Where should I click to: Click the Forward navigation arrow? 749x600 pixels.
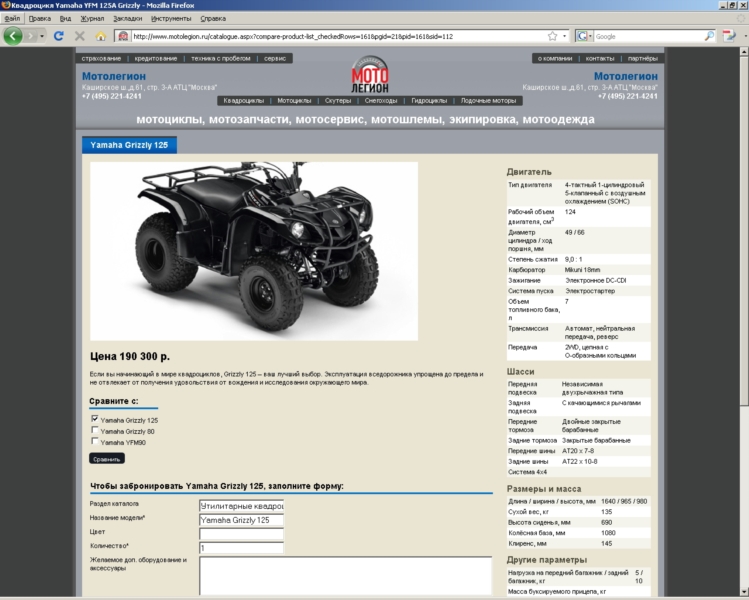coord(31,36)
